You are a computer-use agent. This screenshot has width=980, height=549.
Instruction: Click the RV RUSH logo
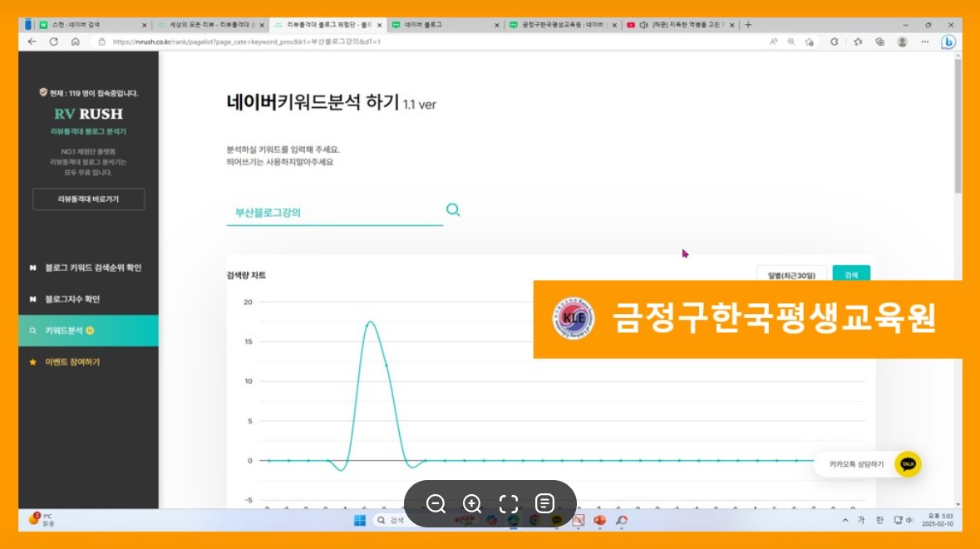(88, 114)
